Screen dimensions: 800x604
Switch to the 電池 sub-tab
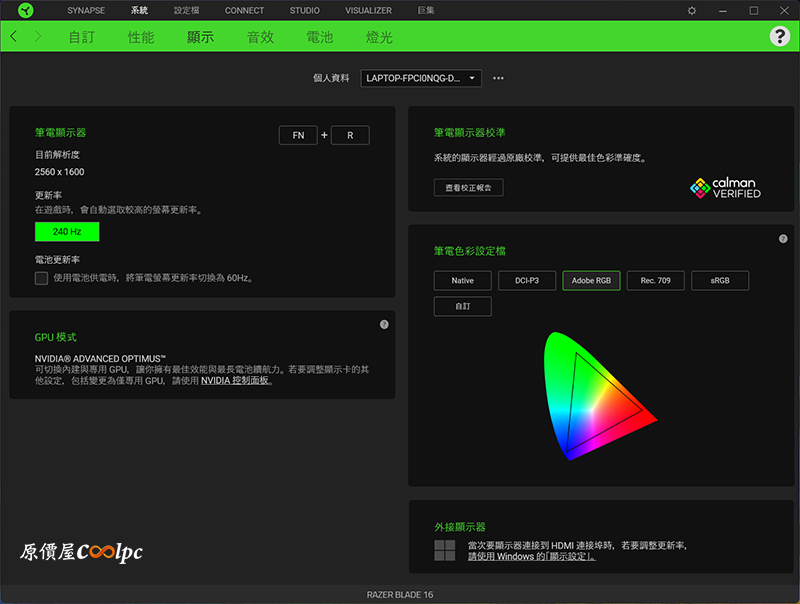(319, 37)
